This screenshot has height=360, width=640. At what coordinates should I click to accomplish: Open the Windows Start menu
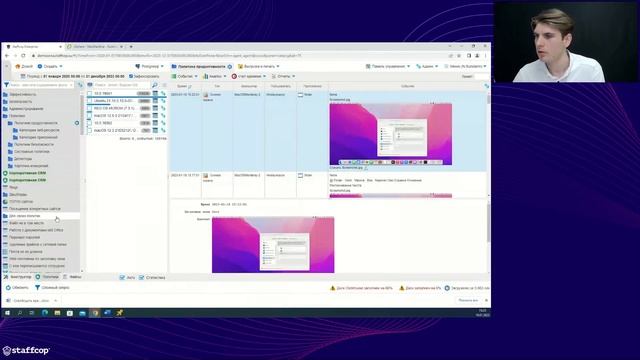pos(7,313)
